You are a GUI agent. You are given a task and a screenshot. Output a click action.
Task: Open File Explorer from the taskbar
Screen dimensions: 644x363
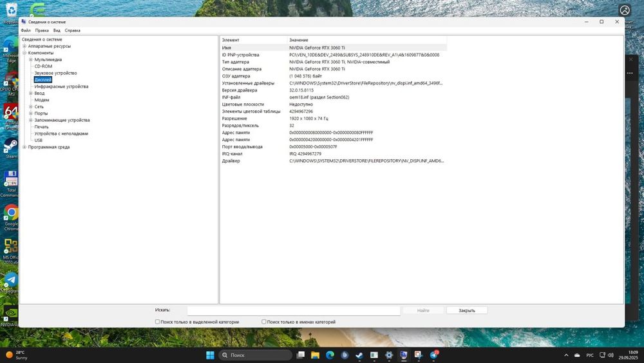click(x=315, y=355)
